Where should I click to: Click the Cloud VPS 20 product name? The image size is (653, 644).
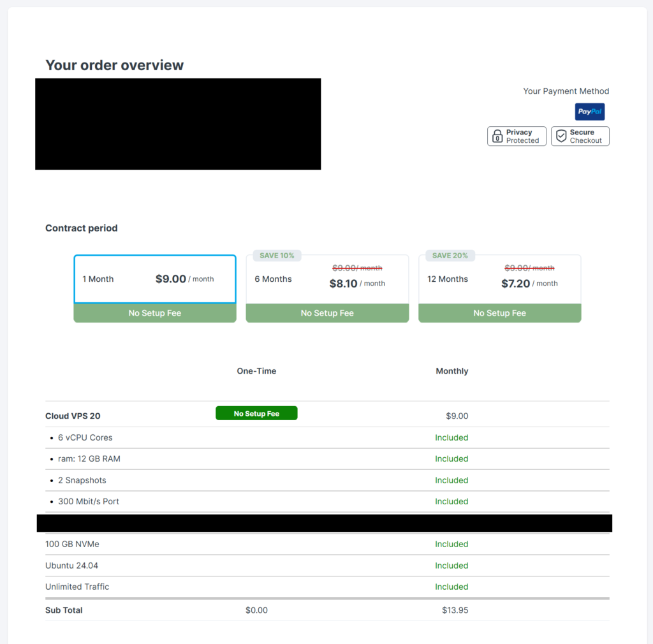(x=73, y=416)
